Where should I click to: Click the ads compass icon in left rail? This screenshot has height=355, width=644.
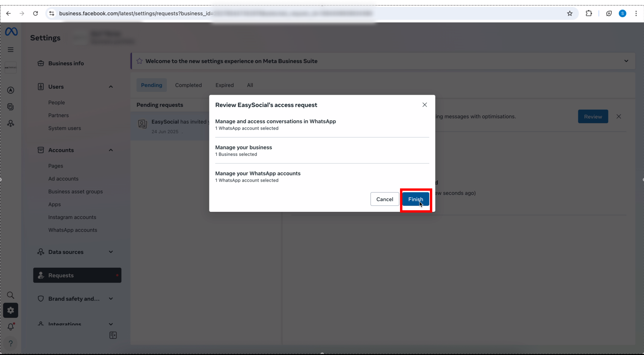[11, 90]
